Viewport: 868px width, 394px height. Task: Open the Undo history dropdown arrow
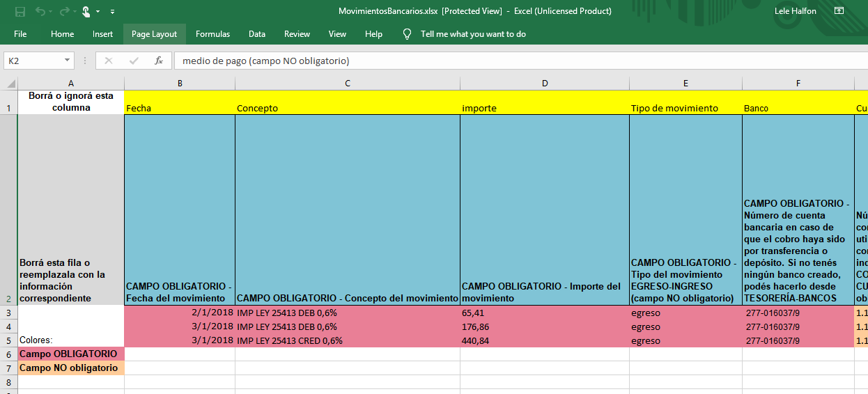pyautogui.click(x=50, y=12)
